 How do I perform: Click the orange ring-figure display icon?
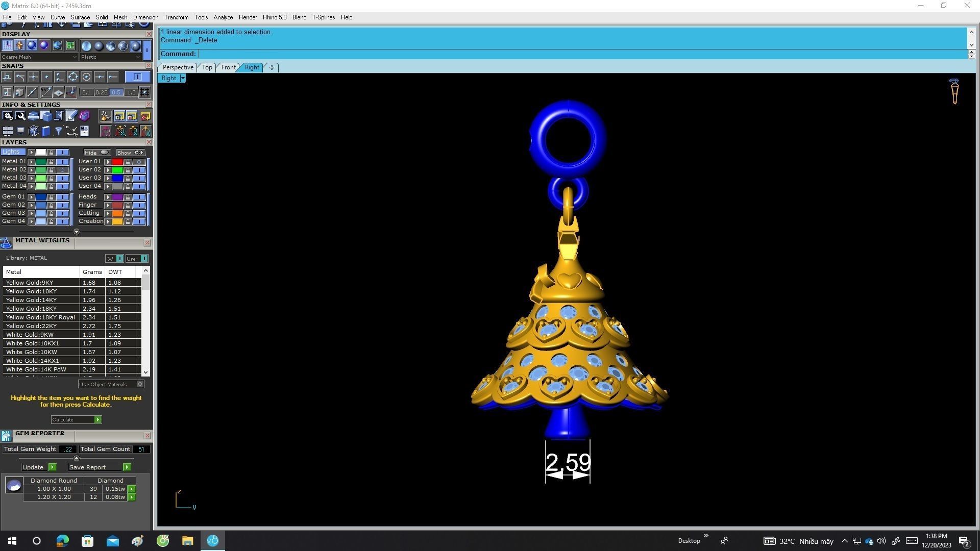click(x=19, y=45)
